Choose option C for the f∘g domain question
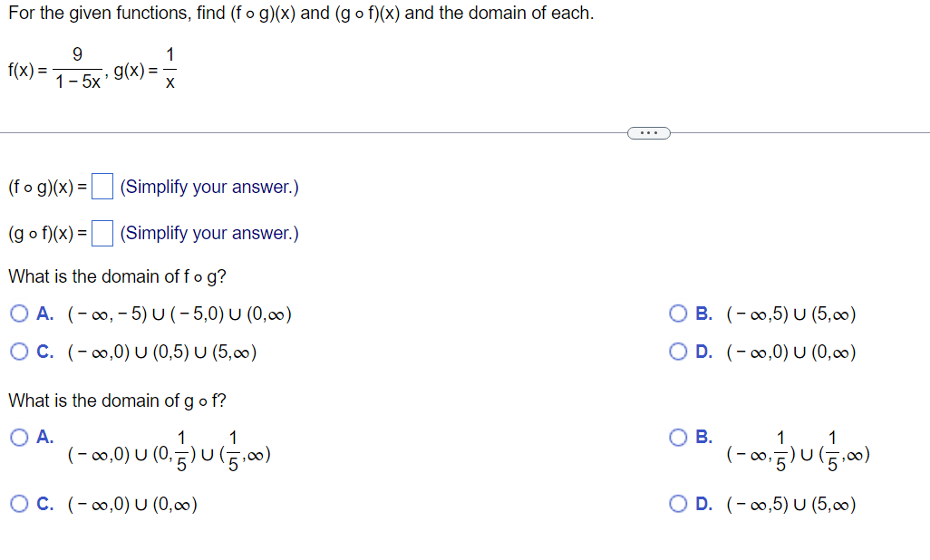Image resolution: width=930 pixels, height=560 pixels. click(19, 352)
